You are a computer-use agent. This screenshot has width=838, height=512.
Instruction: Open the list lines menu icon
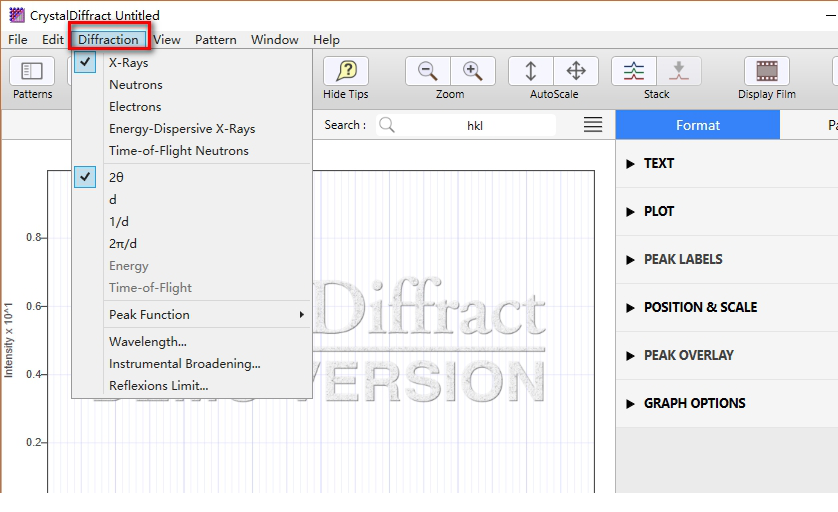pyautogui.click(x=593, y=125)
